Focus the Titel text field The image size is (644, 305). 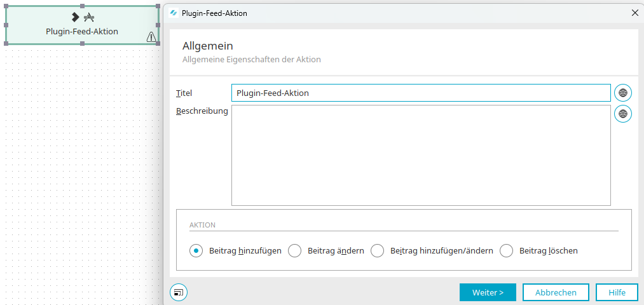click(421, 93)
